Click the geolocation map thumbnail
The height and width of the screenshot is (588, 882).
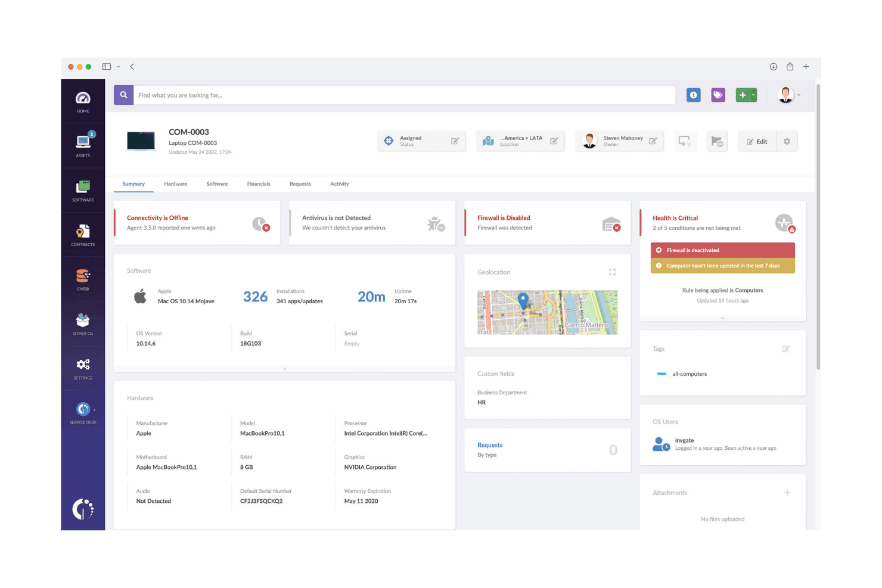(x=547, y=312)
